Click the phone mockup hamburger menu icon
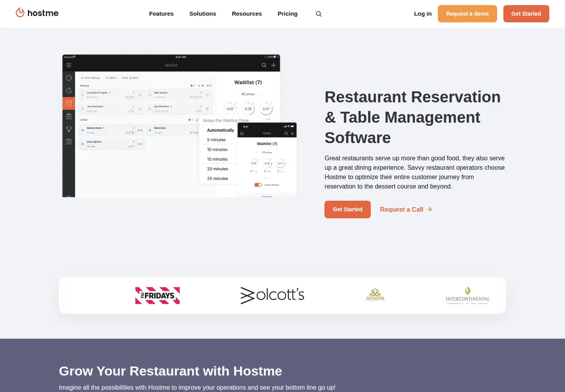 click(242, 134)
